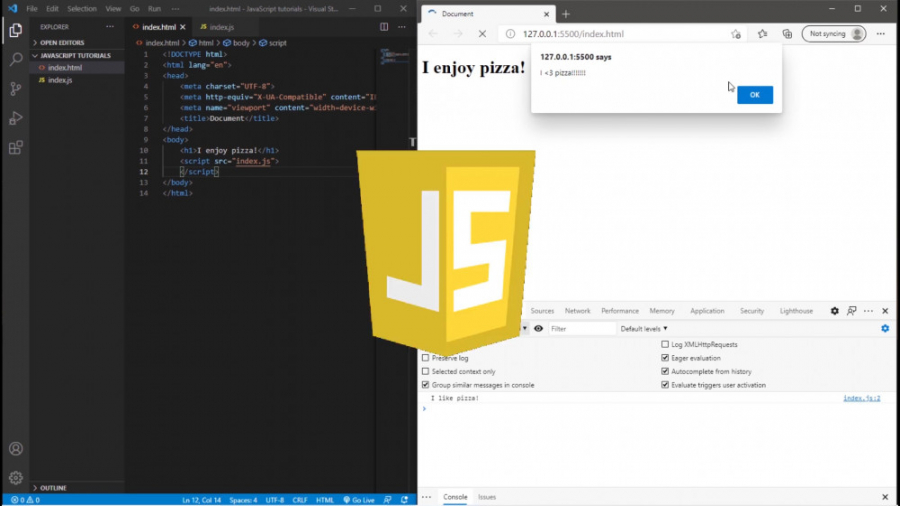Image resolution: width=900 pixels, height=506 pixels.
Task: Click the browser Back arrow
Action: point(433,34)
